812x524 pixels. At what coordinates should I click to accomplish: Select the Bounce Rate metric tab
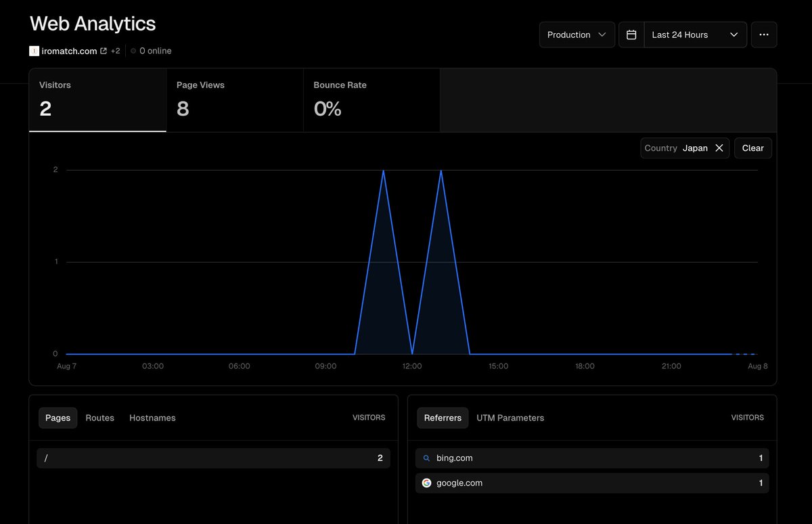pyautogui.click(x=371, y=100)
